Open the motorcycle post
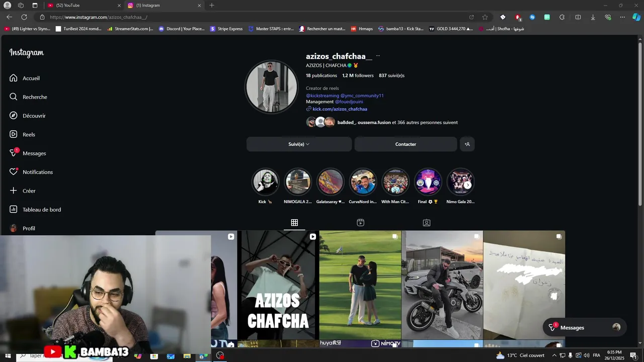Viewport: 644px width, 362px height. point(442,285)
